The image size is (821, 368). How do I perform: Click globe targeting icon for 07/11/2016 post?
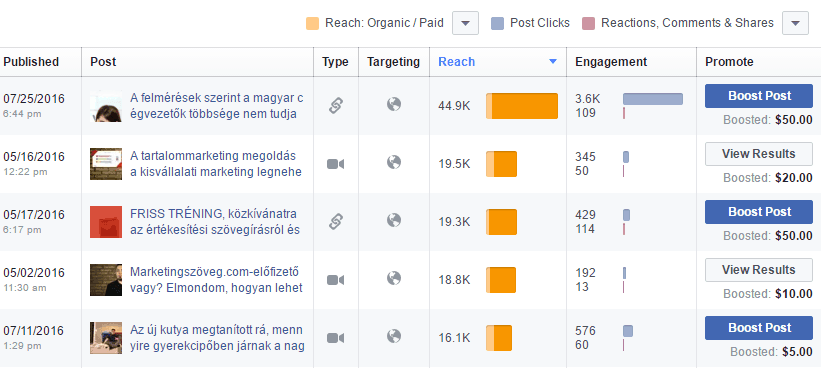(394, 336)
